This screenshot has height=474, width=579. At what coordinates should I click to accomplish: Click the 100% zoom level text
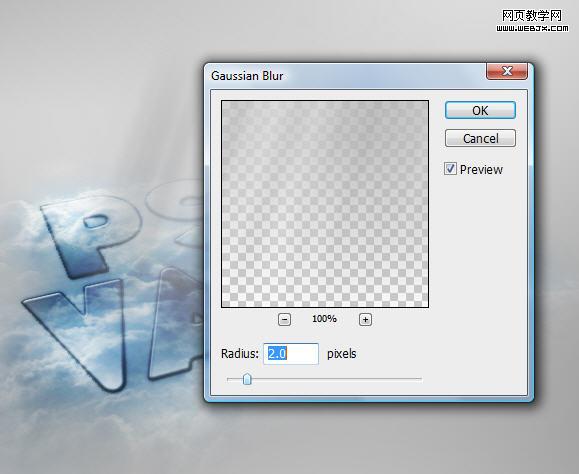click(x=324, y=319)
